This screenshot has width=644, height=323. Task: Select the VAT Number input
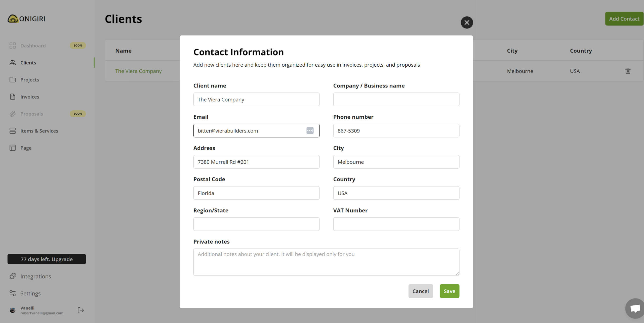click(396, 224)
